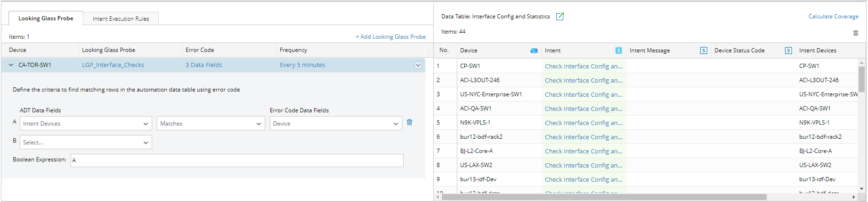Open data table in new window icon
Image resolution: width=868 pixels, height=202 pixels.
pos(560,17)
